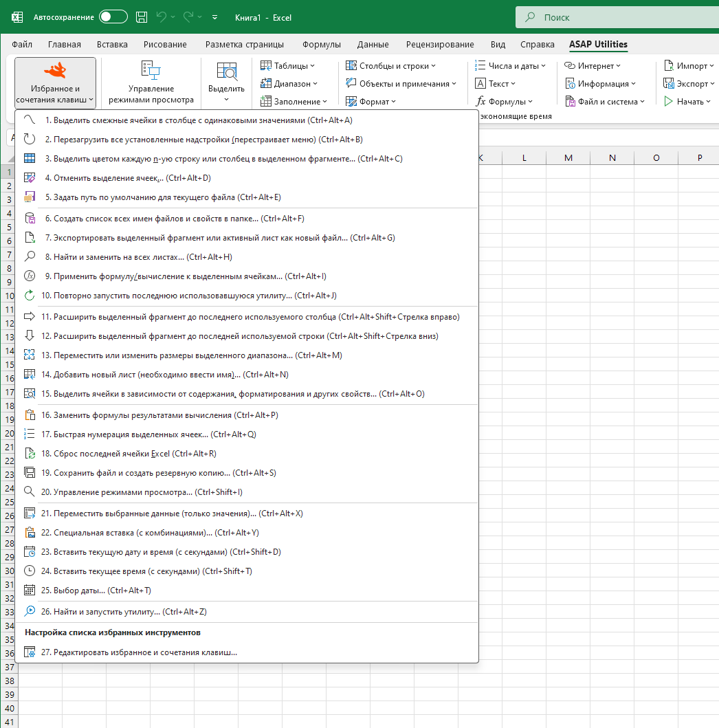Click icon for item 4 Отменить выделение ячеек

coord(30,178)
